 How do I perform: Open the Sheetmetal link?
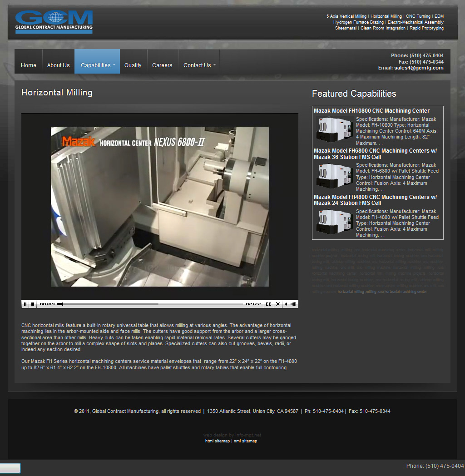[x=346, y=28]
